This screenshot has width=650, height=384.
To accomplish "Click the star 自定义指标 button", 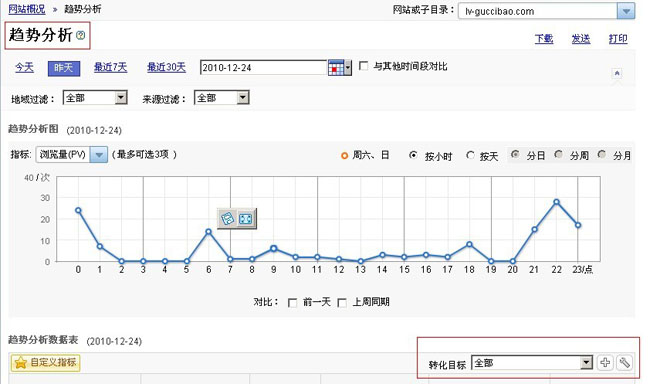I will point(45,363).
